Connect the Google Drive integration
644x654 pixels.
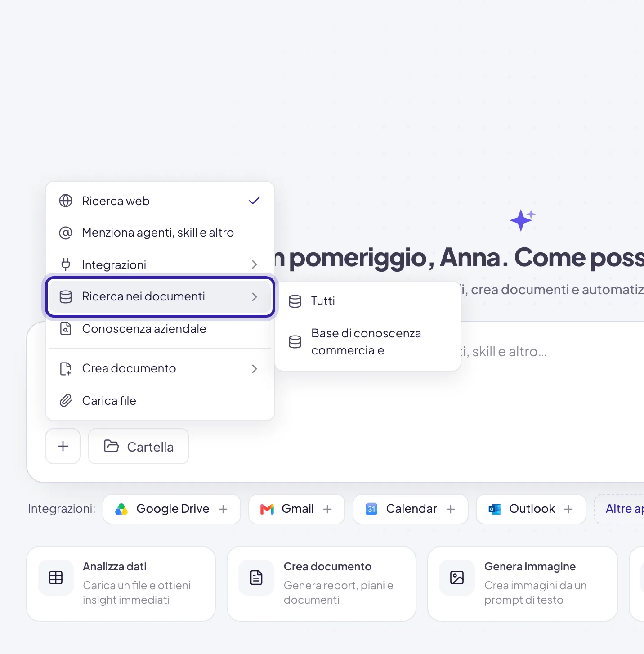click(x=172, y=509)
